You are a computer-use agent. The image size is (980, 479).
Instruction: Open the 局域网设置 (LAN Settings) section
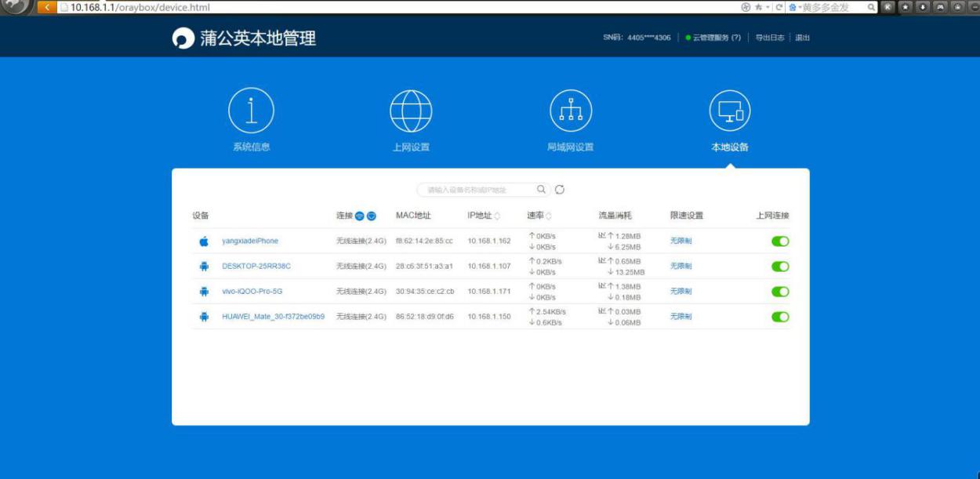pyautogui.click(x=571, y=118)
